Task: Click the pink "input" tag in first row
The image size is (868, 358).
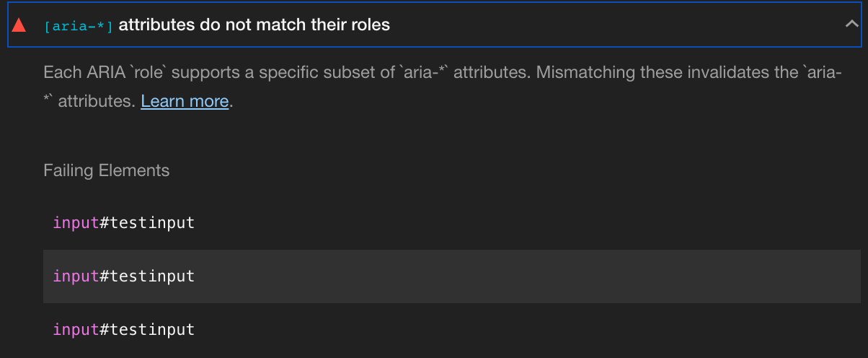Action: (x=75, y=222)
